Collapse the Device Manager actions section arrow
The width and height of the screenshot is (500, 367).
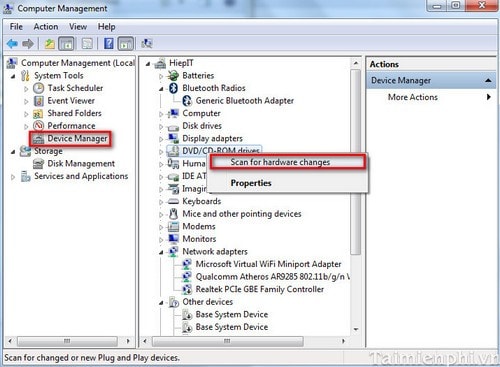[488, 80]
